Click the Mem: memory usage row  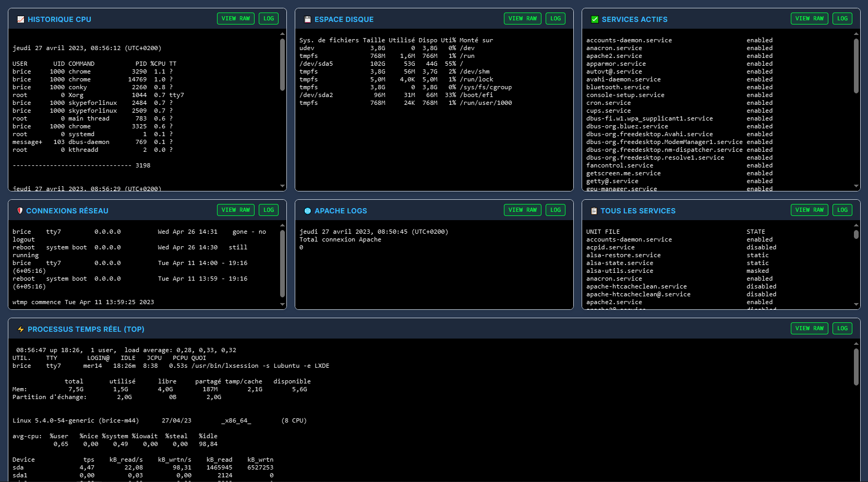pos(160,389)
